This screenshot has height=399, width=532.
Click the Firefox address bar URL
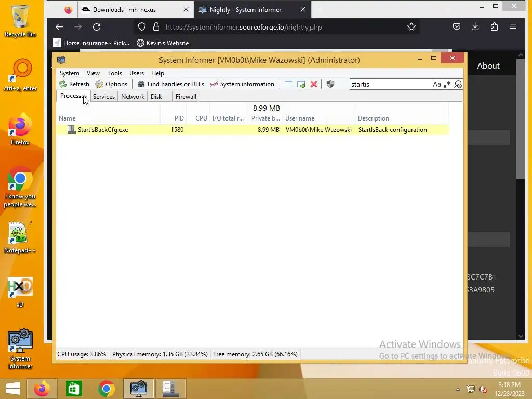[244, 27]
